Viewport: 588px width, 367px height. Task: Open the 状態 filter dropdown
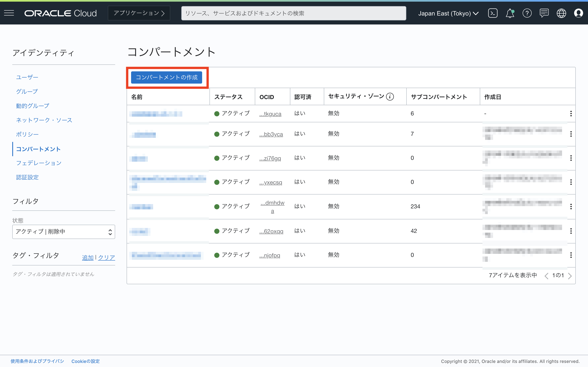click(63, 232)
